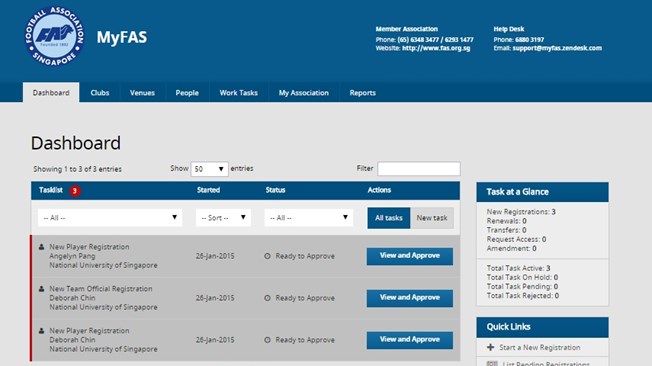Image resolution: width=652 pixels, height=366 pixels.
Task: Open the Show entries count dropdown
Action: click(x=210, y=169)
